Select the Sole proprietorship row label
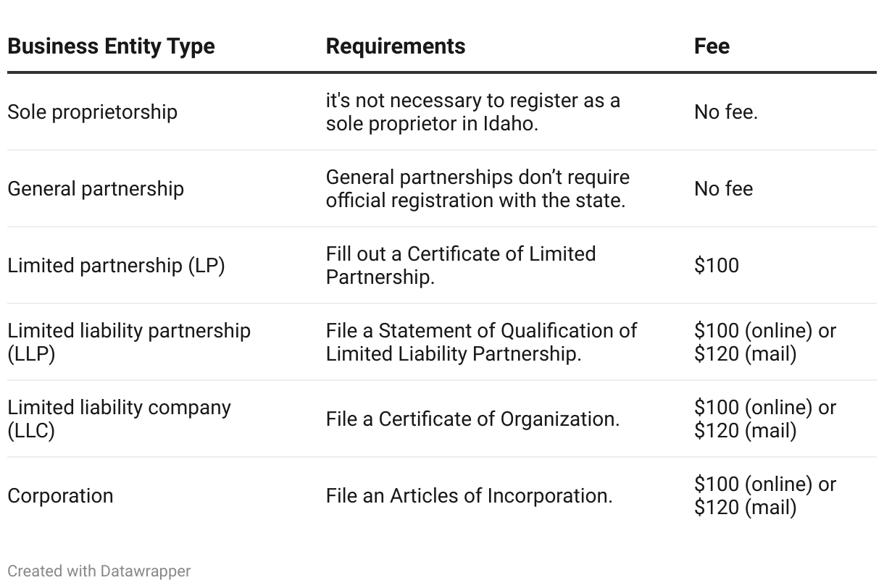 92,112
